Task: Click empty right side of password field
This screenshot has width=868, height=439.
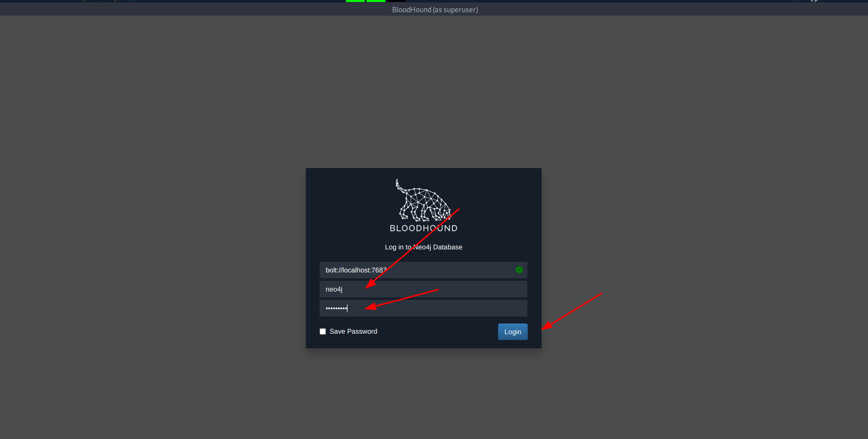Action: click(x=490, y=308)
